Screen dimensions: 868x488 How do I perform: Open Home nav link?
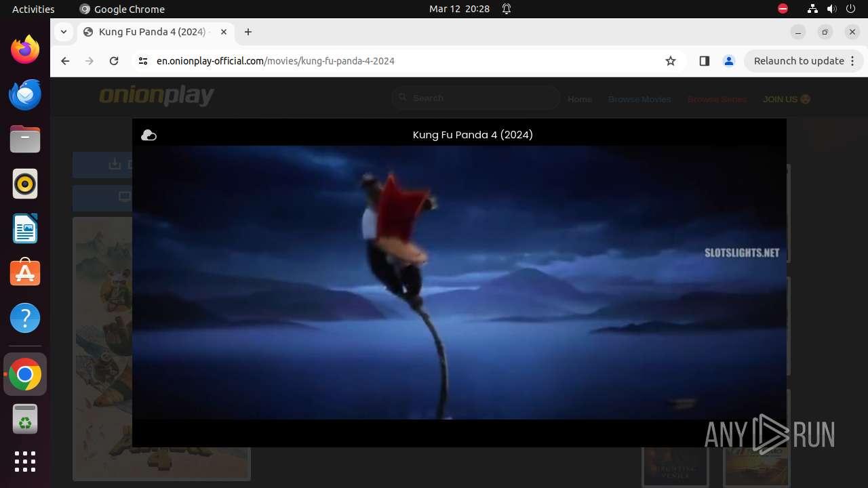pyautogui.click(x=580, y=99)
